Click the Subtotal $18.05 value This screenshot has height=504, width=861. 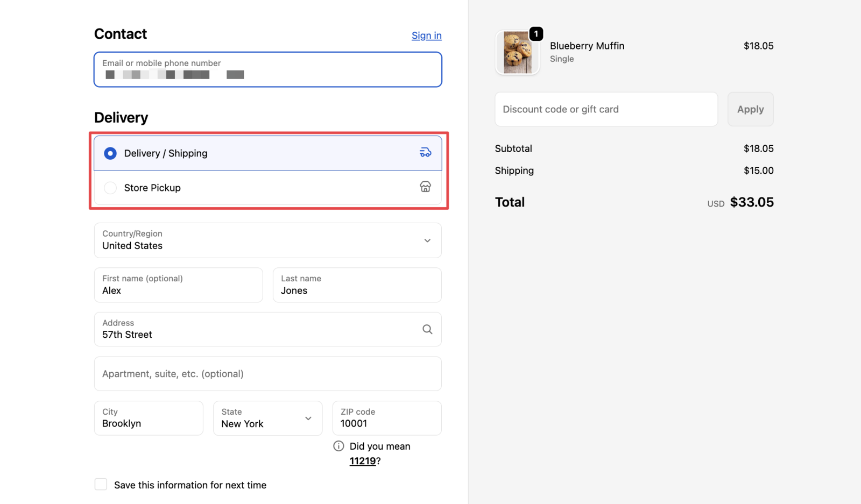(x=759, y=148)
